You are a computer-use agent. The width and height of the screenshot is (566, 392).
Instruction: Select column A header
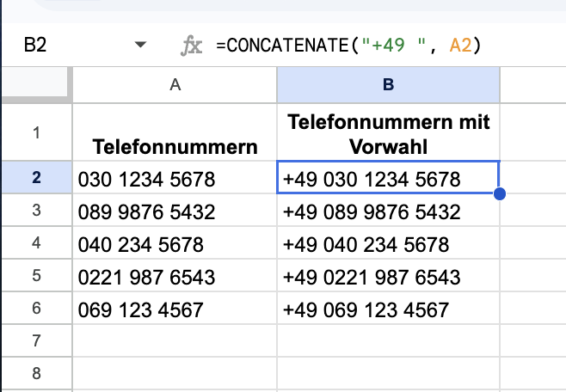click(x=175, y=84)
